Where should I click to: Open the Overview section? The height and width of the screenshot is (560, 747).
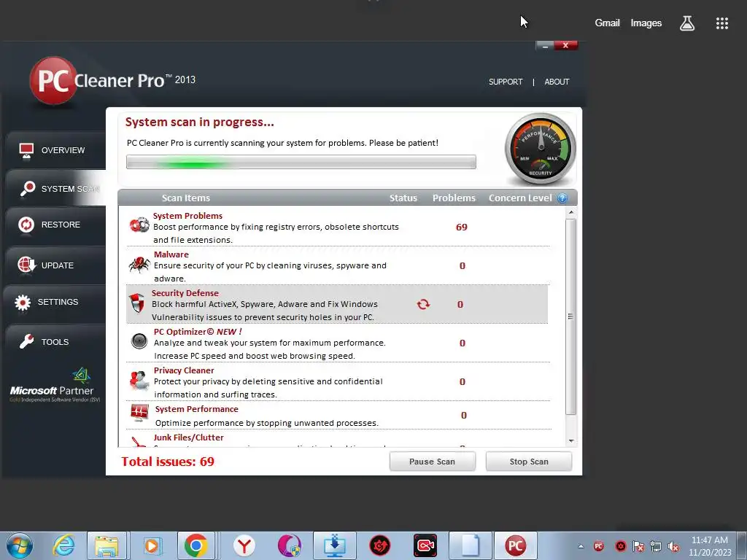pyautogui.click(x=55, y=150)
